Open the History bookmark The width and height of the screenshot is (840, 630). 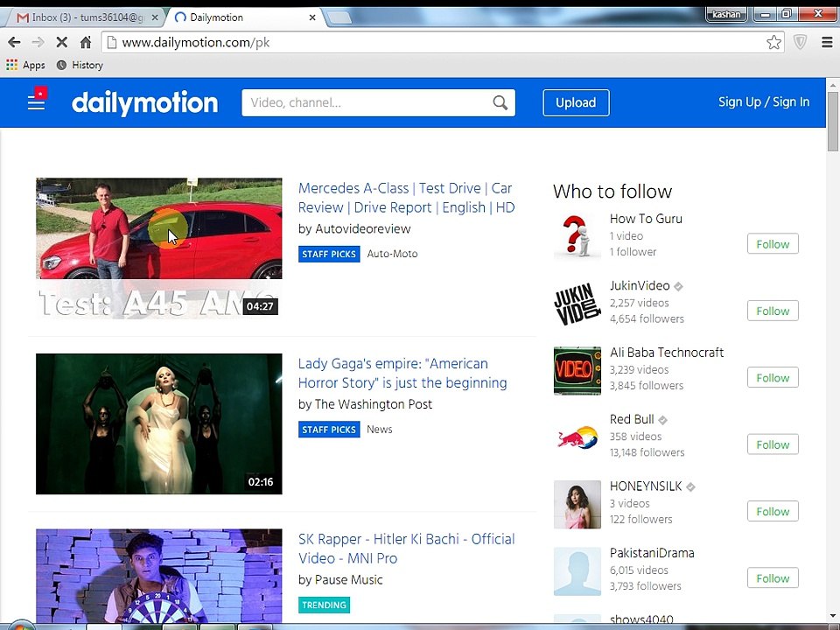coord(80,65)
